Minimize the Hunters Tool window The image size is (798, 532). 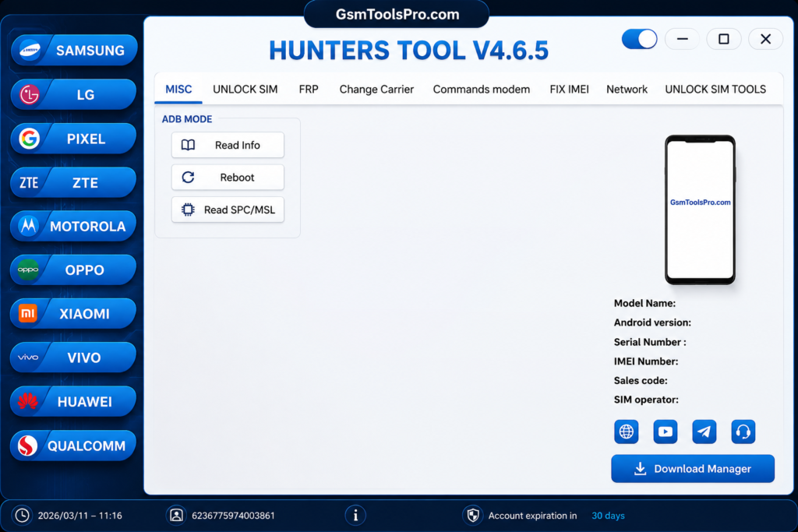683,39
